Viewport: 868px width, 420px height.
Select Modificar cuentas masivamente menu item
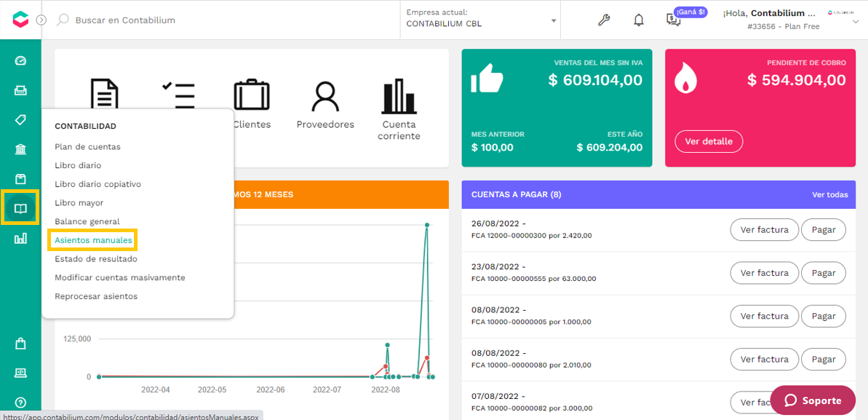pos(120,277)
